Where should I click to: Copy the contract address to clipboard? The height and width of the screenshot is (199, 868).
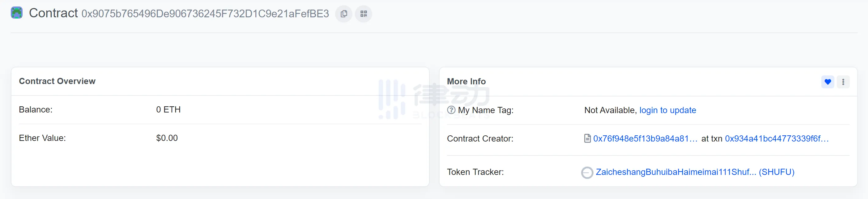pos(344,14)
